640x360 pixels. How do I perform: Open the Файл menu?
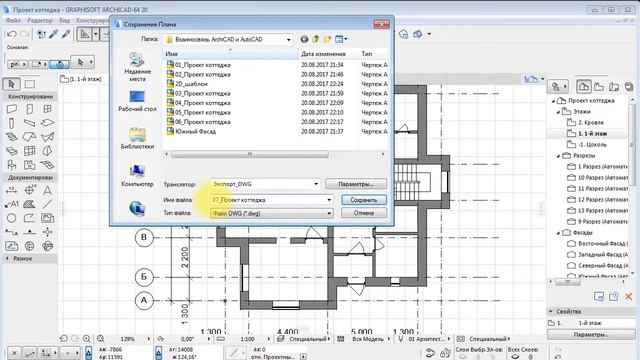13,20
